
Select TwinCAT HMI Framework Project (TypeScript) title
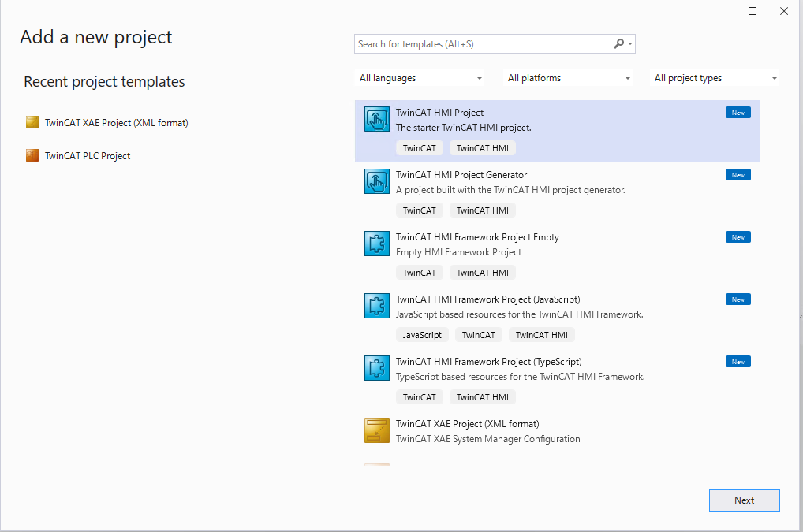tap(488, 362)
